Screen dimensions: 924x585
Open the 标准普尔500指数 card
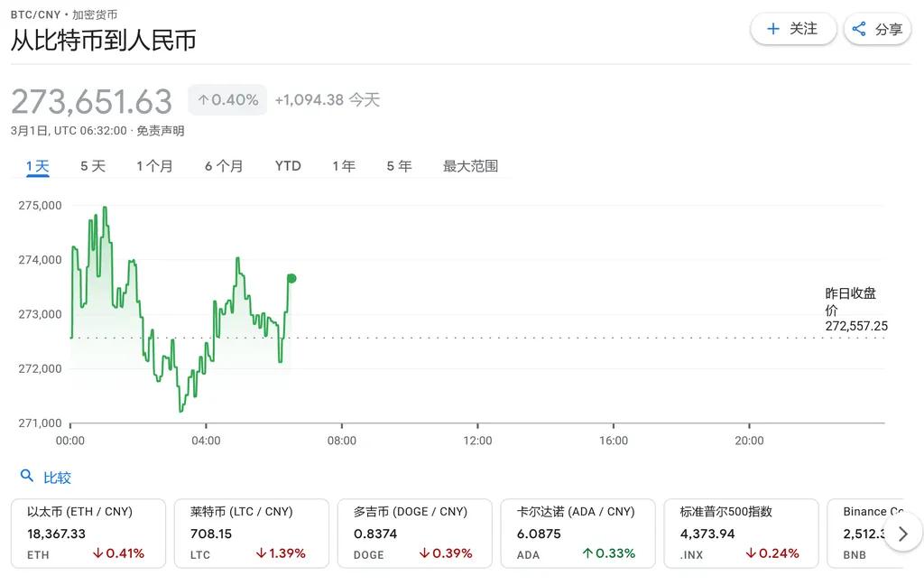[741, 533]
